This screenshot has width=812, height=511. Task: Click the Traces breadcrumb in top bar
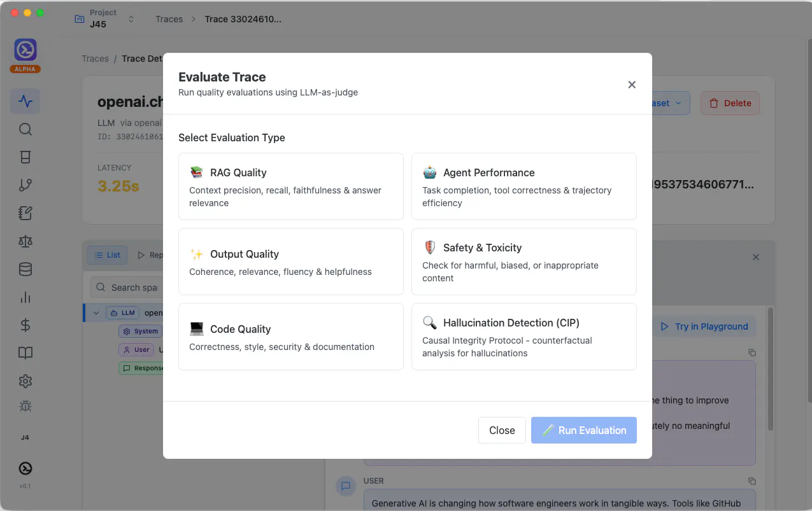coord(169,19)
